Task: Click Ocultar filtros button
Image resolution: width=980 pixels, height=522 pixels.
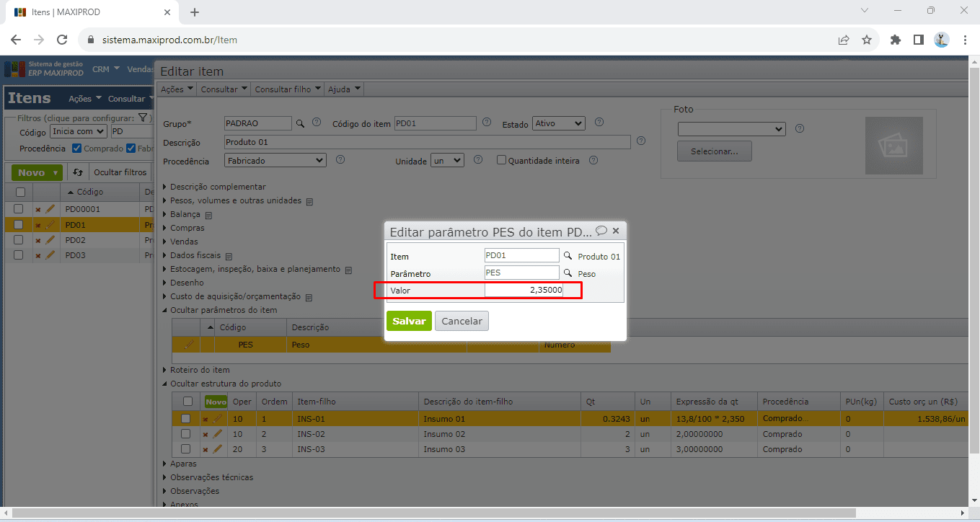Action: coord(120,172)
